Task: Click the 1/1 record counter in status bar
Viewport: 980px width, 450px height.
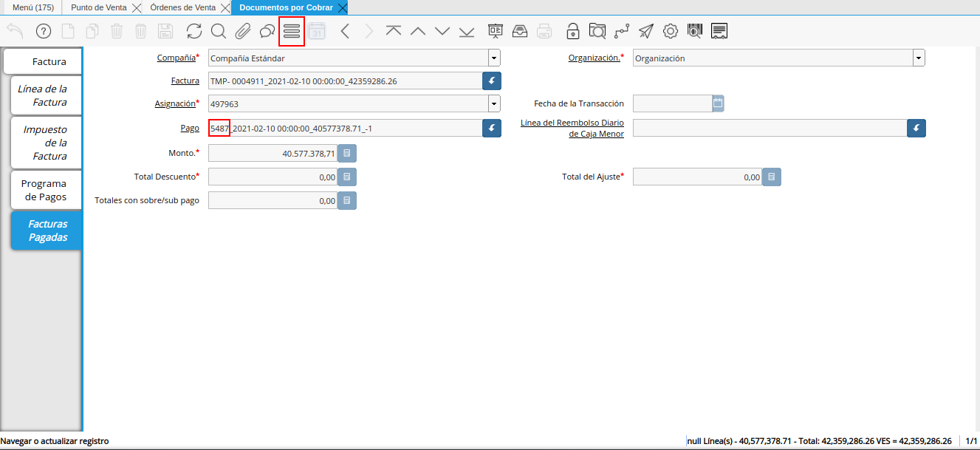Action: tap(971, 440)
